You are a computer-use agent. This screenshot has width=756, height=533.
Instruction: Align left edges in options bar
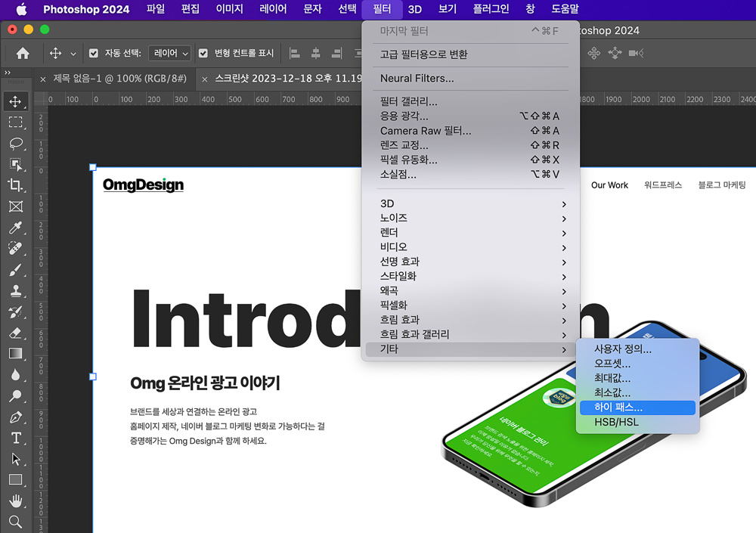[294, 53]
